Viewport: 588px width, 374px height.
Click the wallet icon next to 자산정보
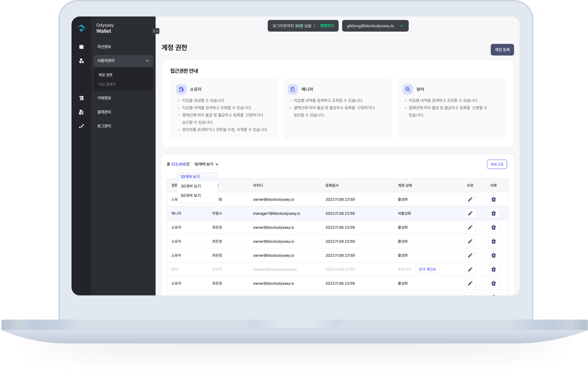(81, 46)
